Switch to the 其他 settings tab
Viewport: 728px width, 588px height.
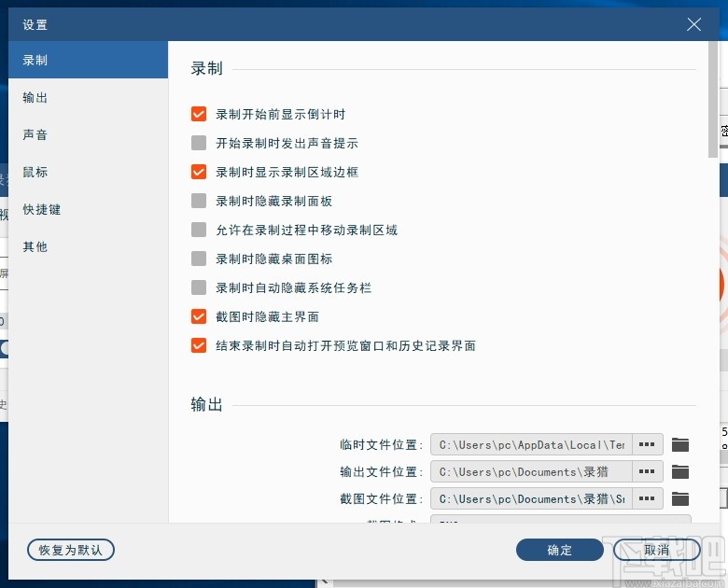pos(89,246)
